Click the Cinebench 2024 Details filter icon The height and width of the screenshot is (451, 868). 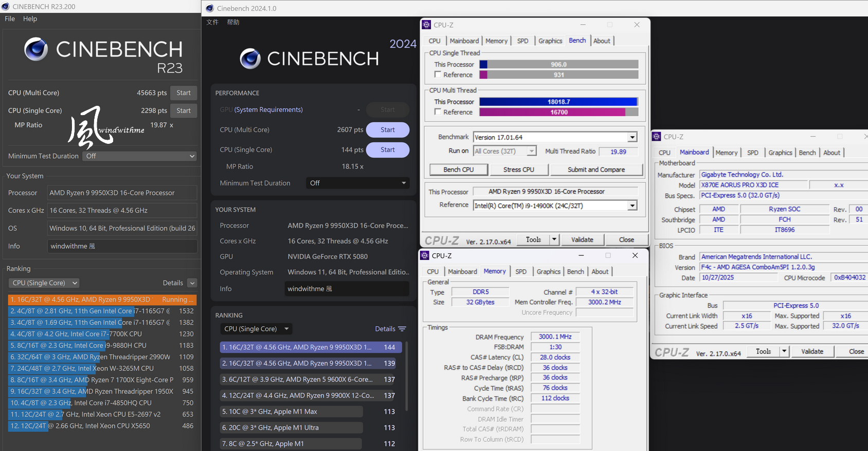[402, 329]
